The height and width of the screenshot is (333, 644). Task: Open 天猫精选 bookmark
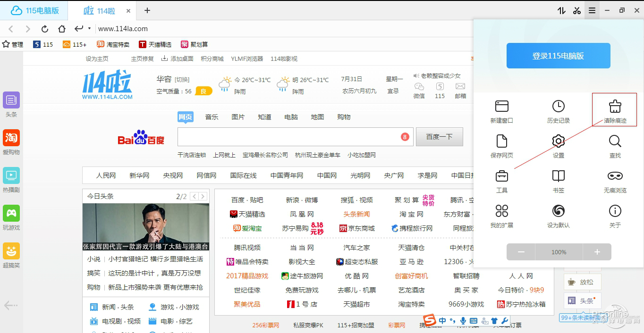(x=155, y=44)
